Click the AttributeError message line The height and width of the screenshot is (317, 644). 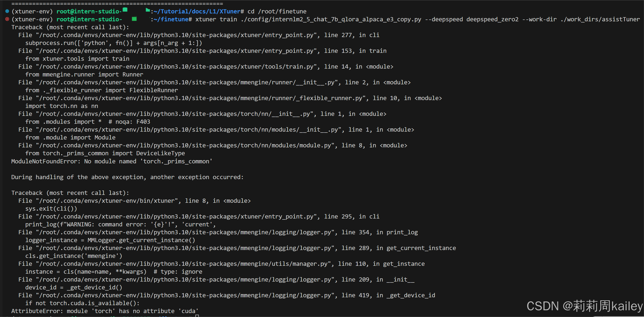(105, 311)
